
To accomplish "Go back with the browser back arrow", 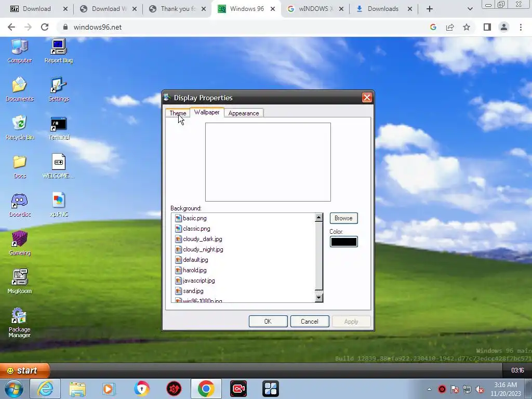I will [11, 27].
